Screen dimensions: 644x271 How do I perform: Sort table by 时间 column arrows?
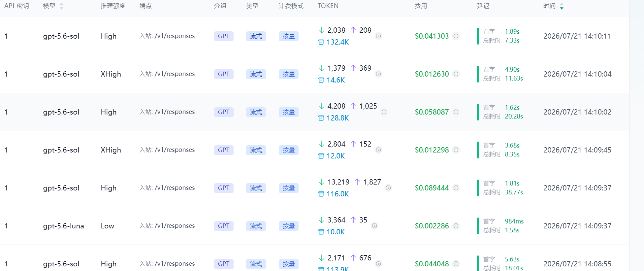click(562, 6)
